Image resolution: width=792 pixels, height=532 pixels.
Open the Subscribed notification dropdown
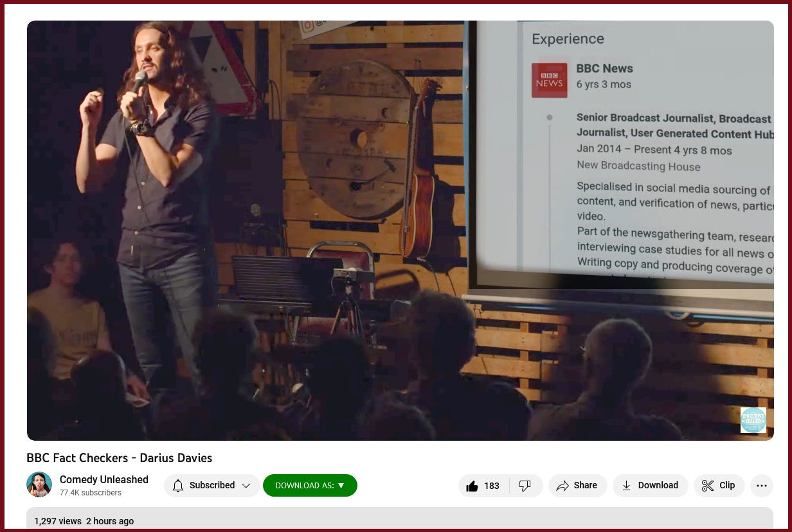click(x=212, y=486)
